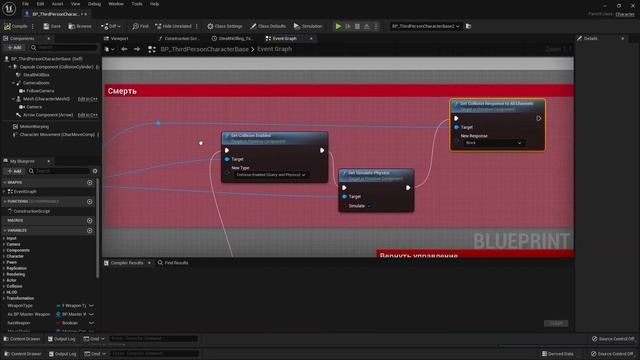
Task: Switch to the StealthKilling timeline tab
Action: coord(233,38)
